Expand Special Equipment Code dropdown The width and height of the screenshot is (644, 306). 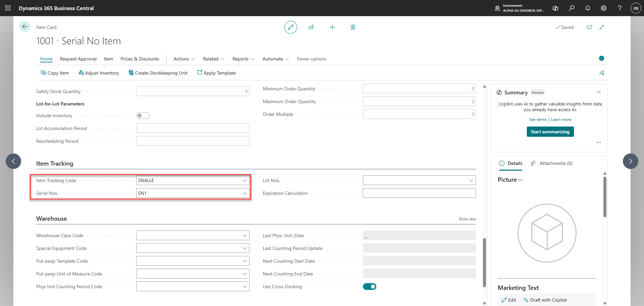[x=245, y=248]
